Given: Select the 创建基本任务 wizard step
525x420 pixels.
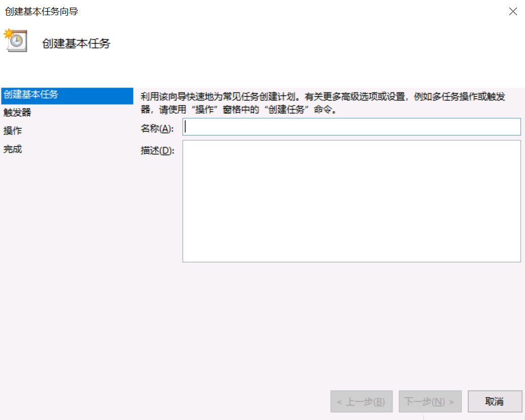Looking at the screenshot, I should click(67, 95).
